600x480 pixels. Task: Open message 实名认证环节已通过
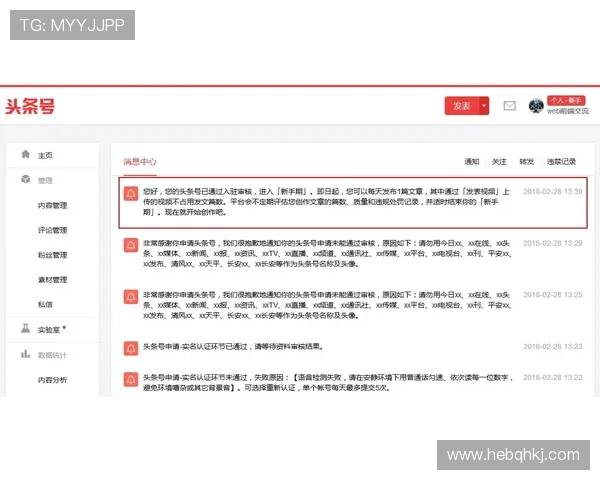[233, 346]
